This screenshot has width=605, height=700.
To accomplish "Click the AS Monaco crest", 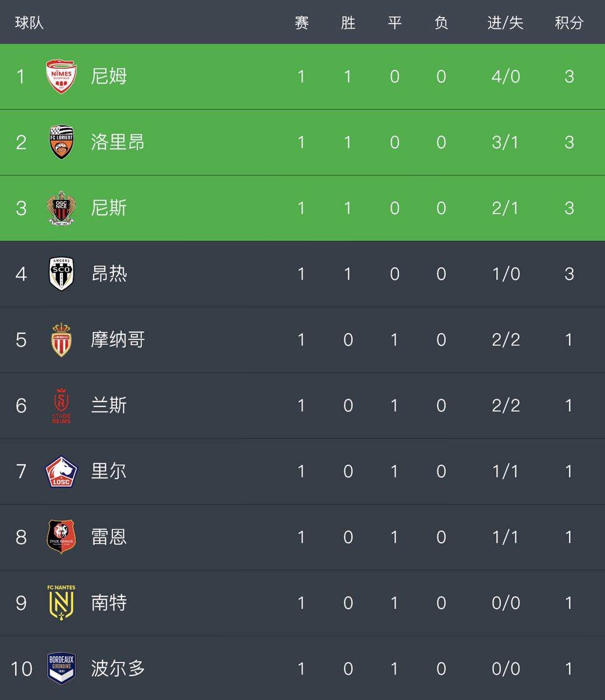I will [61, 340].
